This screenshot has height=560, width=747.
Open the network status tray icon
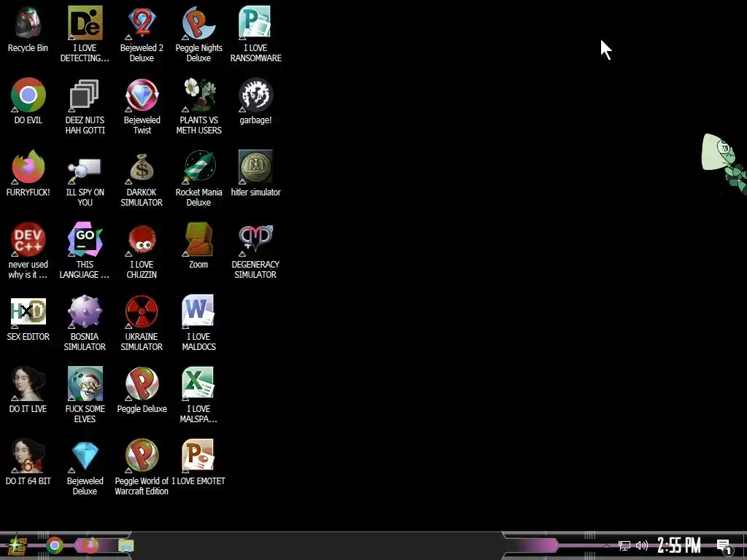[x=624, y=545]
